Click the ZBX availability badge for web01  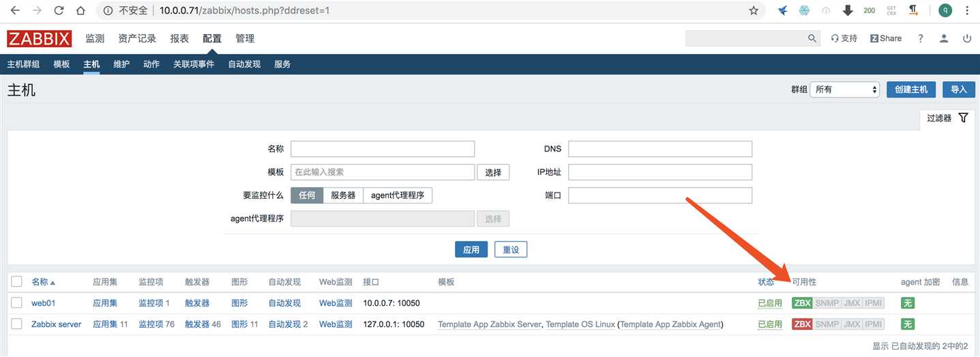[x=802, y=303]
